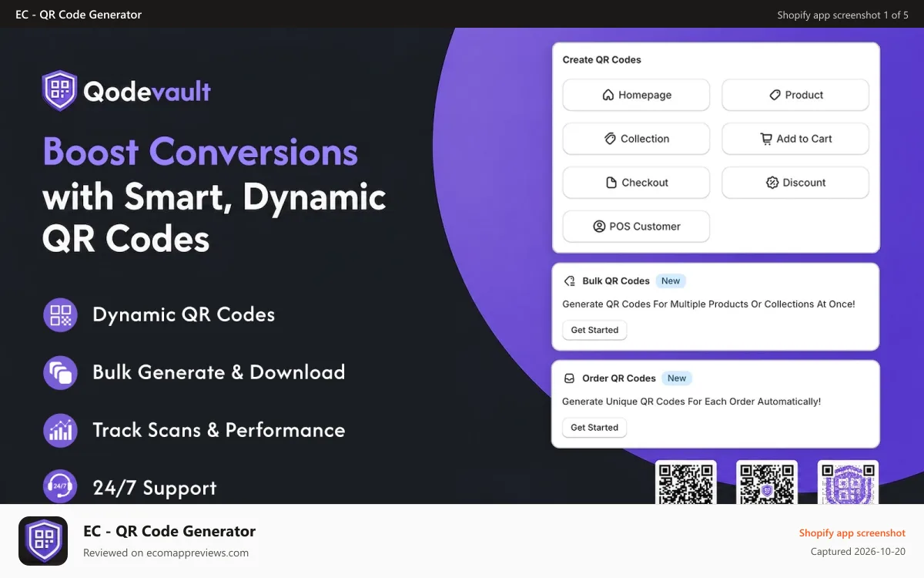Click the Generate Unique QR Codes For Each Order text
The width and height of the screenshot is (924, 578).
(691, 402)
